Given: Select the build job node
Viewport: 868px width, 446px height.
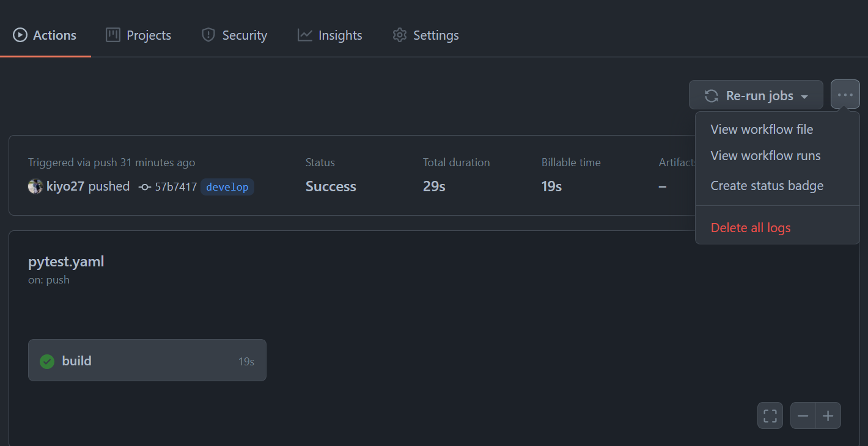Looking at the screenshot, I should pos(147,360).
